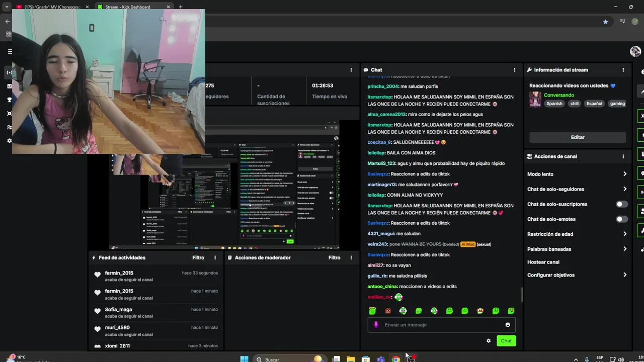Click username zoecitaa_8 in chat

pos(379,142)
